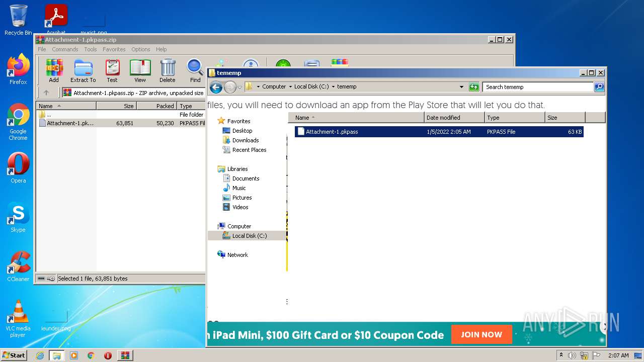Open Firefox desktop shortcut
This screenshot has height=362, width=644.
[18, 69]
